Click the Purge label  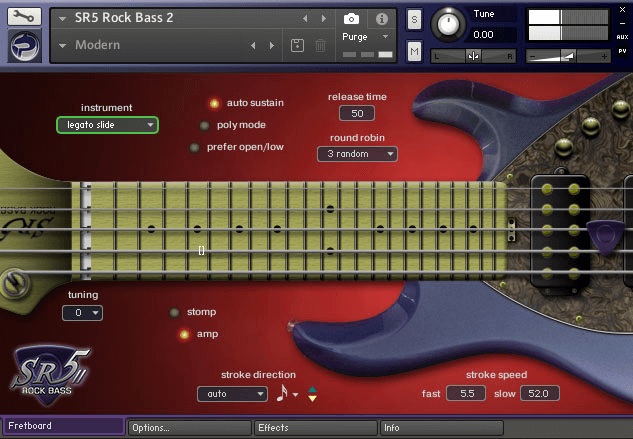tap(354, 37)
